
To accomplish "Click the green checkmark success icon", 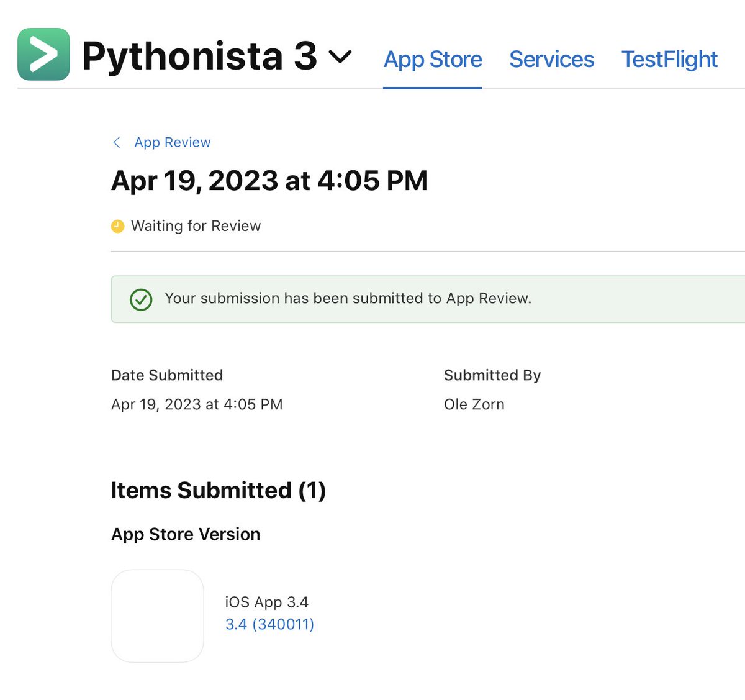I will [141, 299].
